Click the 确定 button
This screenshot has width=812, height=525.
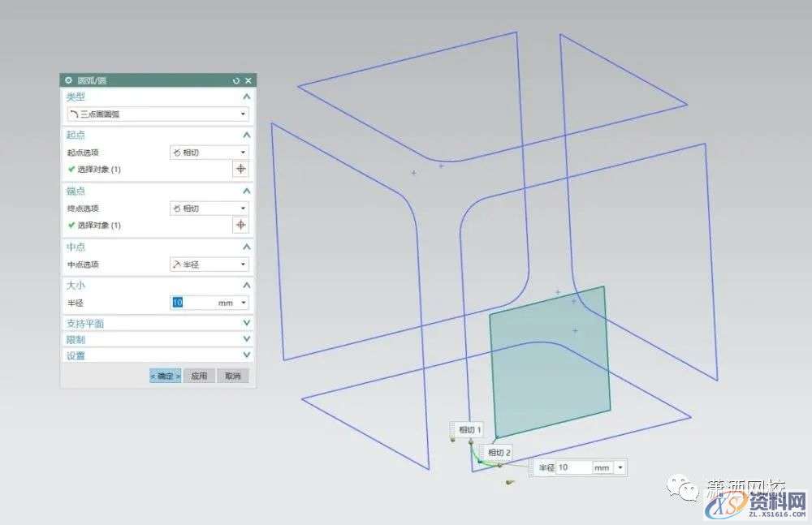point(165,376)
